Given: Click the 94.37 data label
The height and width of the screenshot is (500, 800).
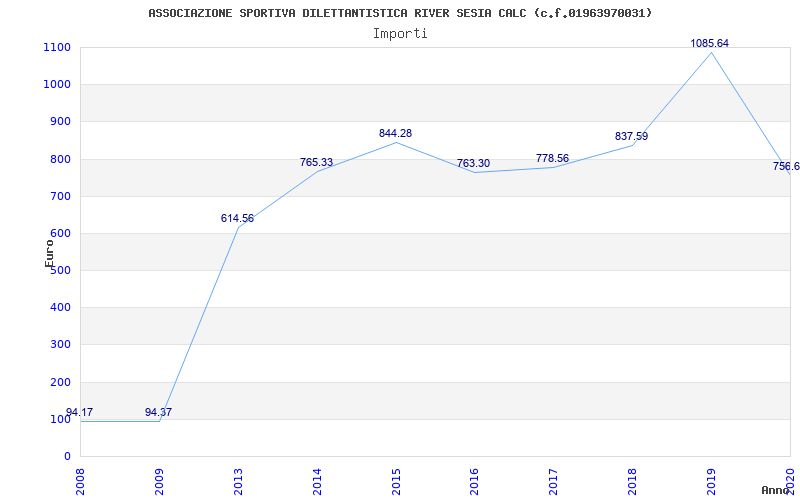Looking at the screenshot, I should pyautogui.click(x=158, y=412).
